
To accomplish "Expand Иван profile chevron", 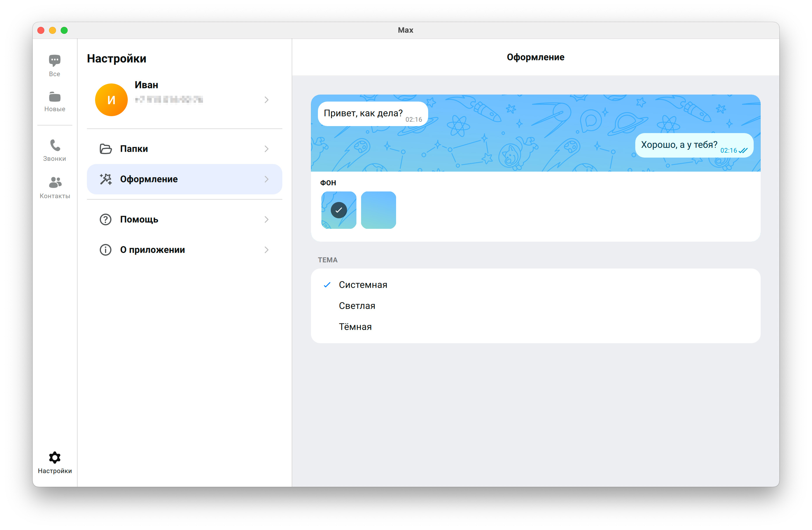I will point(267,100).
